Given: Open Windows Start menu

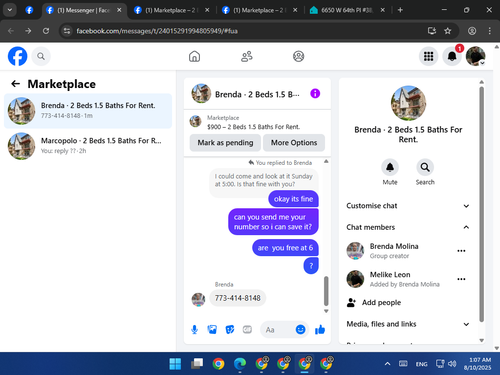Looking at the screenshot, I should pyautogui.click(x=175, y=364).
